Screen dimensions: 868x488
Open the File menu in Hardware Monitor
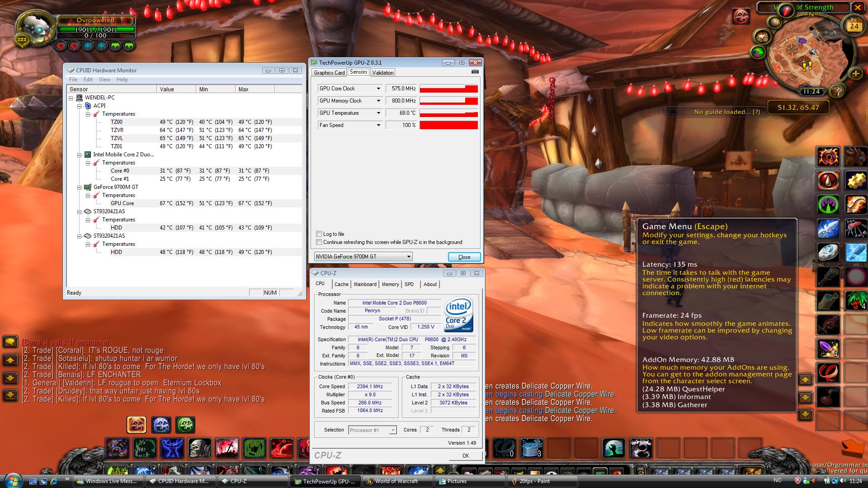73,80
